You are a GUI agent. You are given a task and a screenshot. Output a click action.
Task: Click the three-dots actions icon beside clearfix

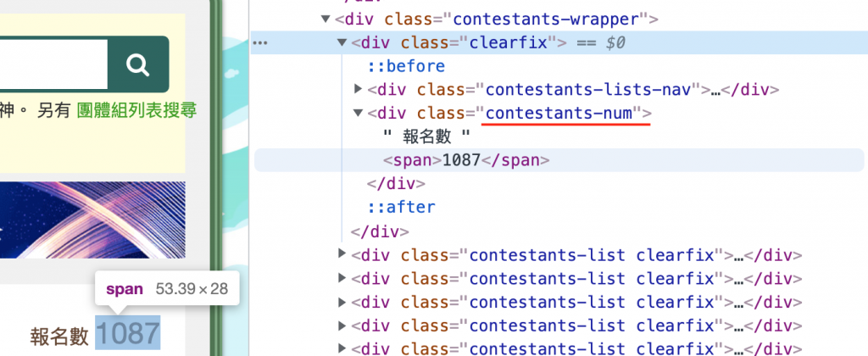click(260, 42)
